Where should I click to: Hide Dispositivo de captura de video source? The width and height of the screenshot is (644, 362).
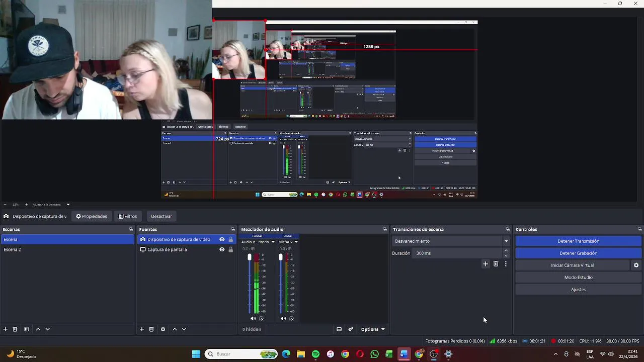(x=222, y=239)
